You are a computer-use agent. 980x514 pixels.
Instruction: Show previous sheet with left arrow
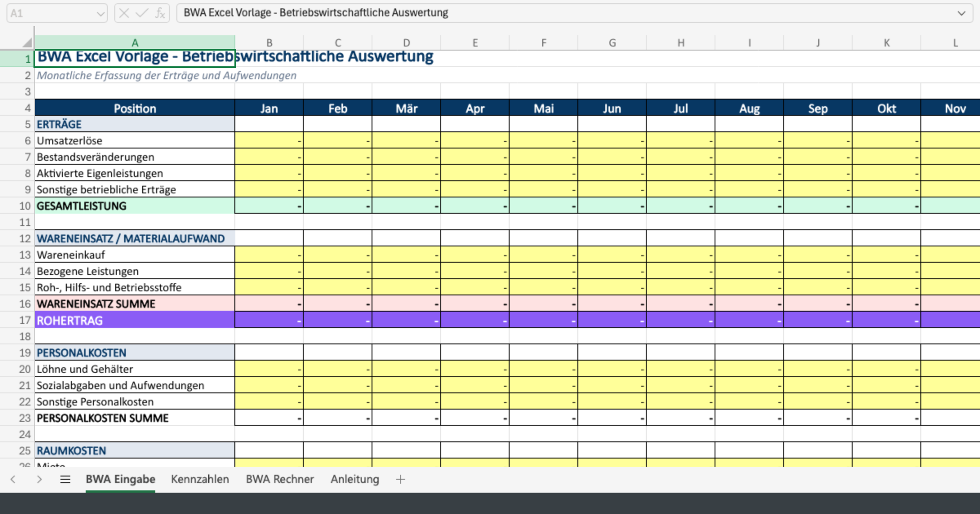coord(13,479)
